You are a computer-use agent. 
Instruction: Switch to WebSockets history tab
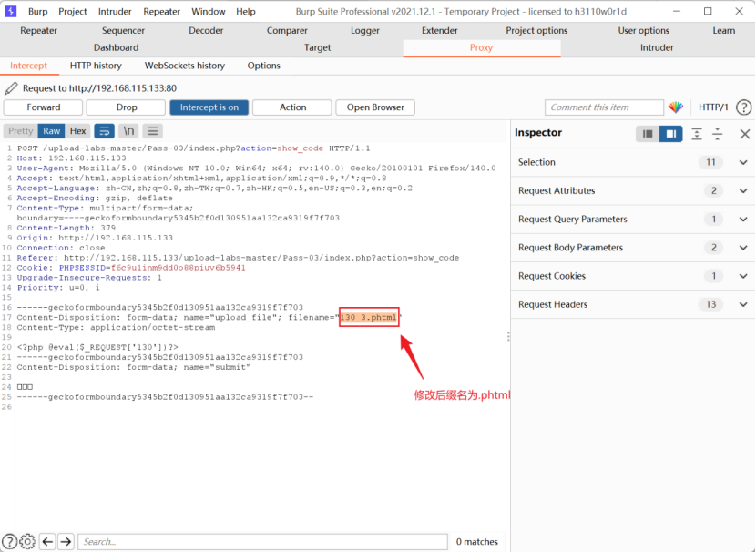pos(185,66)
